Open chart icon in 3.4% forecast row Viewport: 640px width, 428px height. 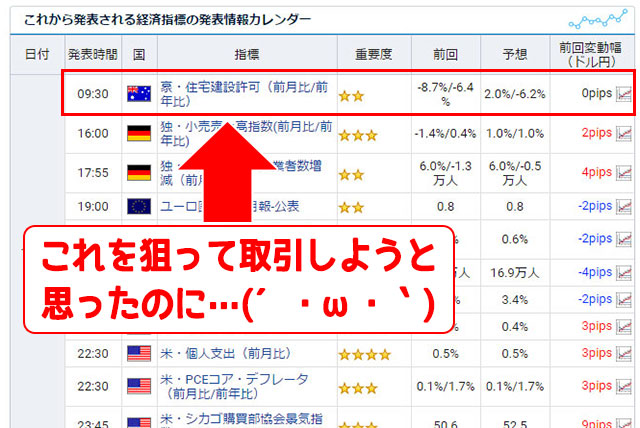click(x=624, y=300)
